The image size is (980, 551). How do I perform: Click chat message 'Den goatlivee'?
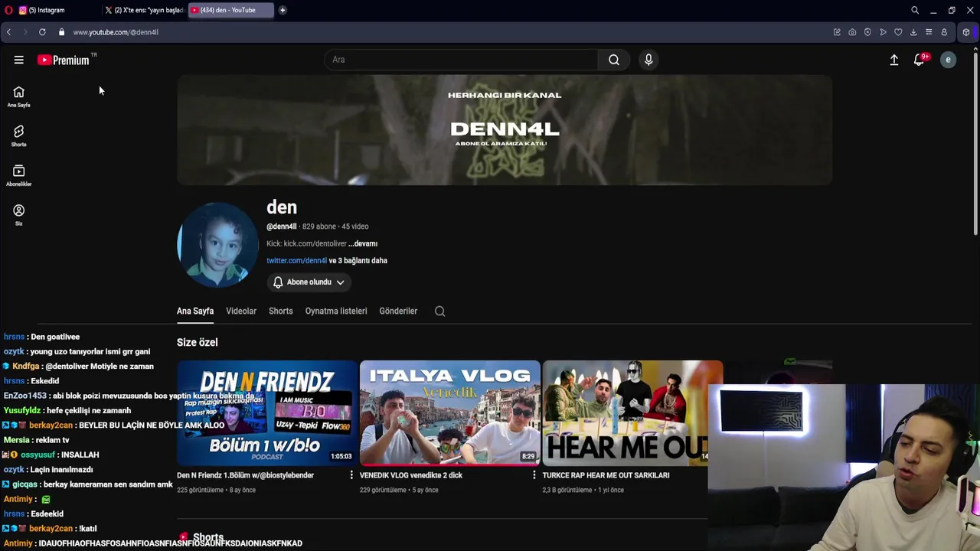(x=55, y=337)
